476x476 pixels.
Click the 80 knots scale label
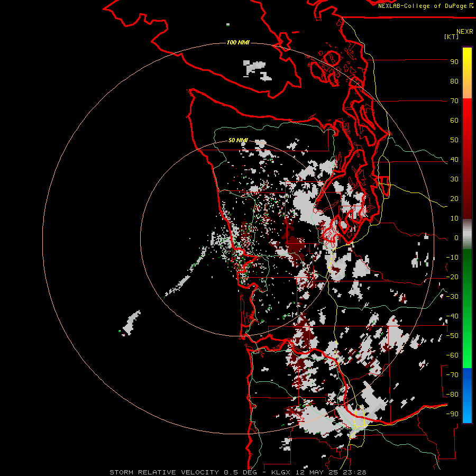coord(454,81)
